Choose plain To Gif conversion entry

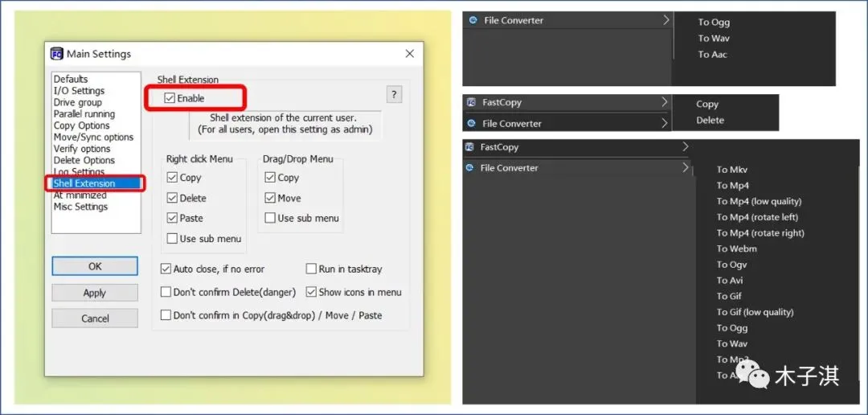tap(729, 296)
